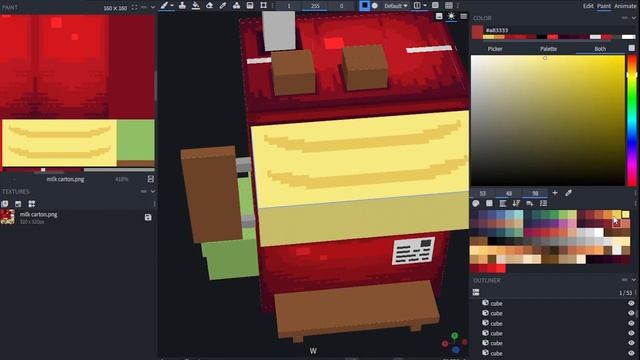Screen dimensions: 640x360
Task: Save the milk carton.png texture
Action: click(x=148, y=217)
